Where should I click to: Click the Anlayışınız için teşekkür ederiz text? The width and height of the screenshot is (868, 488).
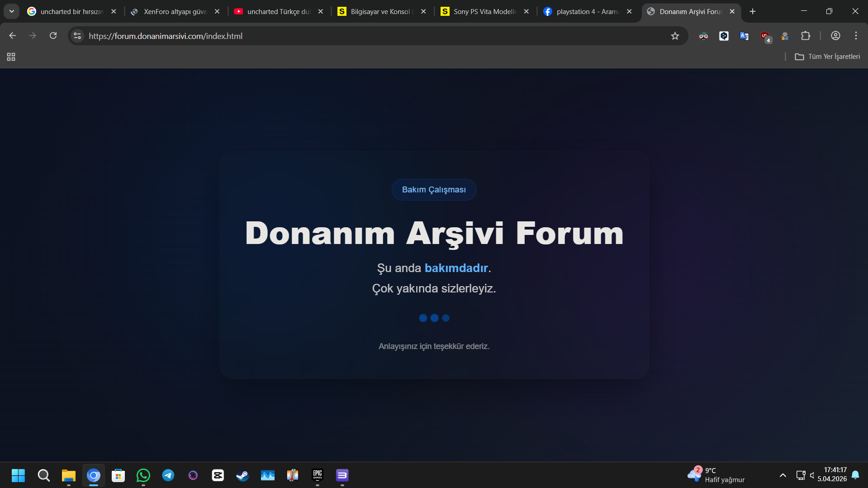pos(434,346)
